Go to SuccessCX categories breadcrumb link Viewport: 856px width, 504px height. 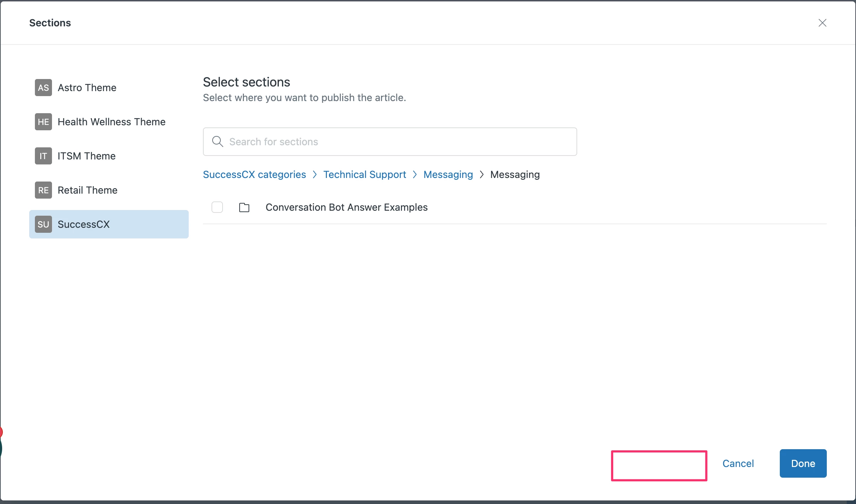pyautogui.click(x=254, y=174)
